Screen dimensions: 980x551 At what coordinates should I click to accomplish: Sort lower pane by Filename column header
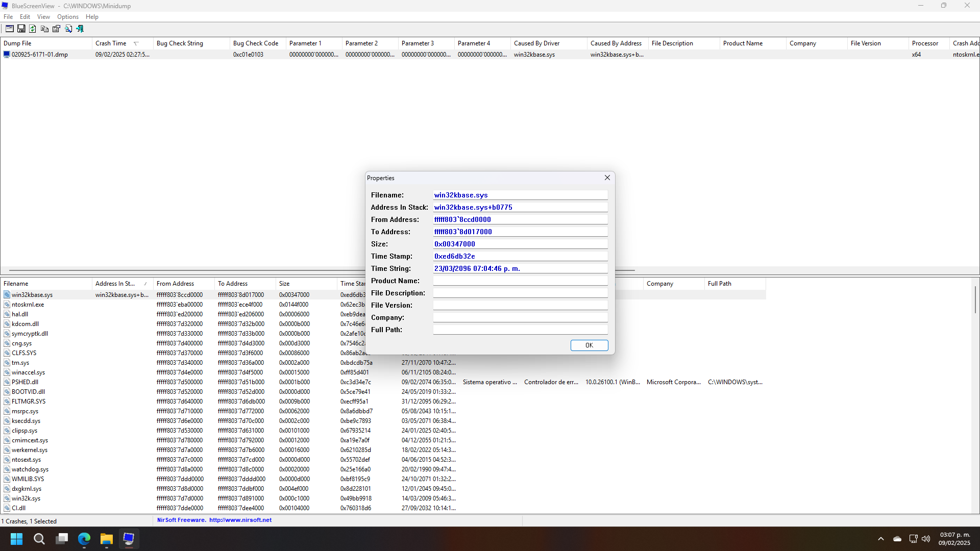(x=46, y=284)
